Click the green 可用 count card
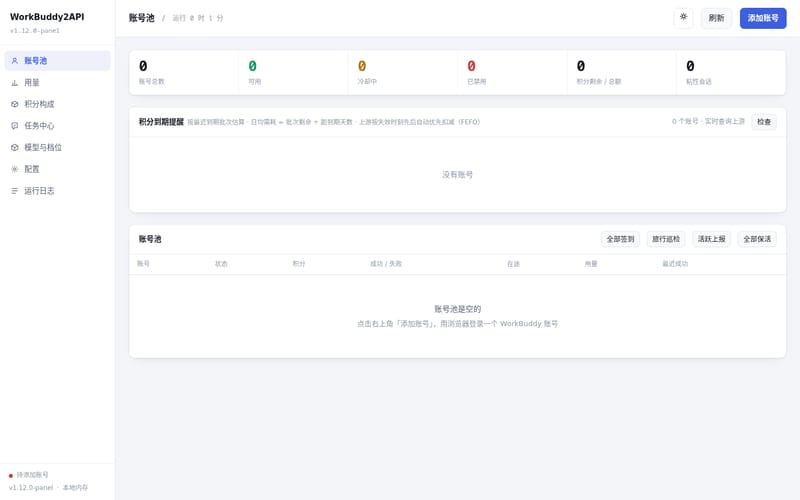 click(293, 72)
